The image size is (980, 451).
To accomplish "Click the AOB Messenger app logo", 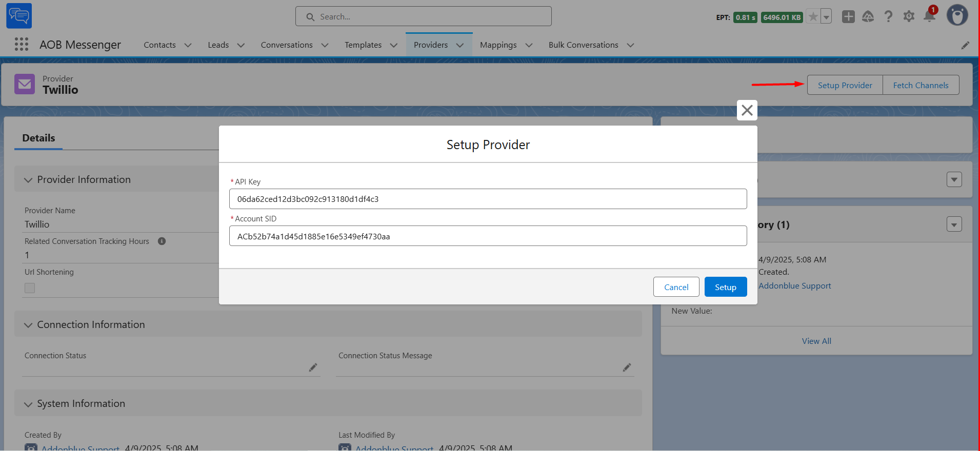I will pos(19,16).
